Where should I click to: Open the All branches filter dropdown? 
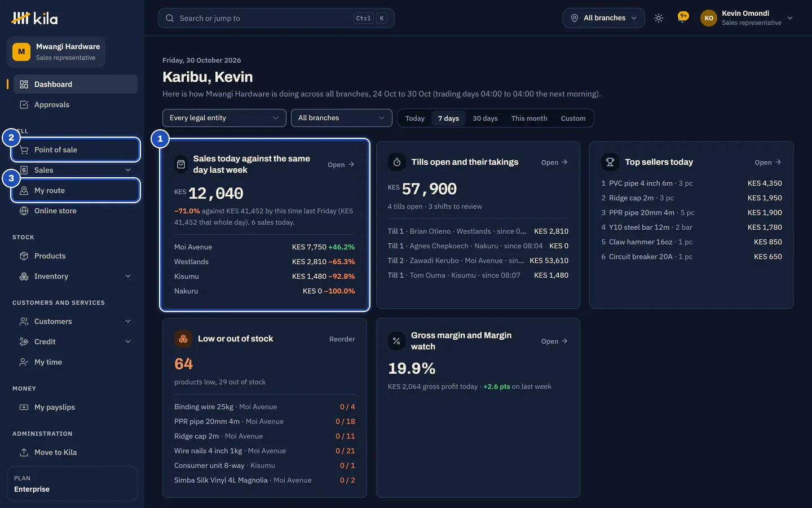click(x=342, y=118)
